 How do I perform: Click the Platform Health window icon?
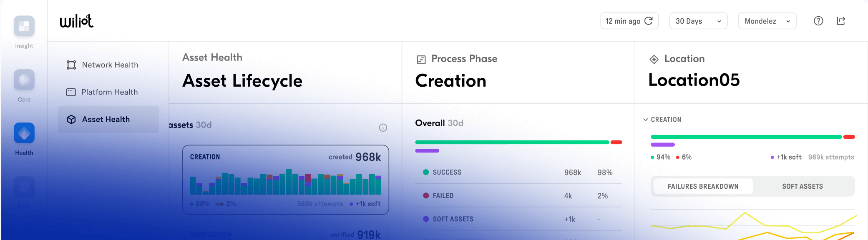[71, 92]
